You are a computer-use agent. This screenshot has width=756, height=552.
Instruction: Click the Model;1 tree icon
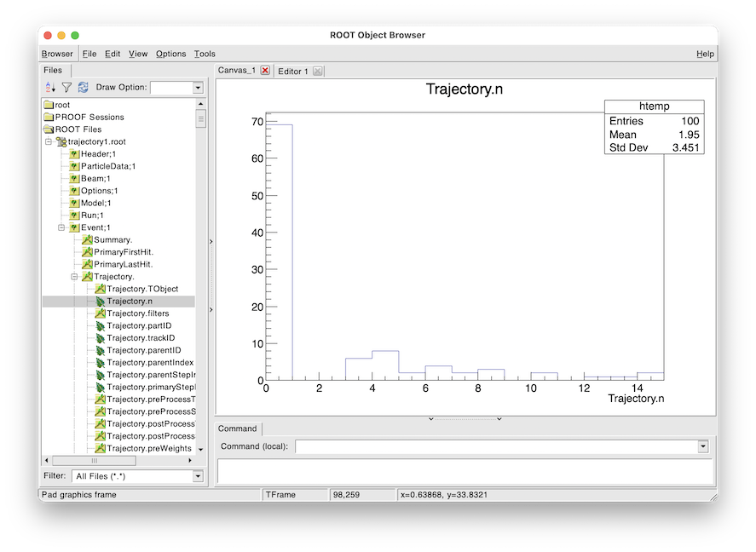click(x=74, y=203)
